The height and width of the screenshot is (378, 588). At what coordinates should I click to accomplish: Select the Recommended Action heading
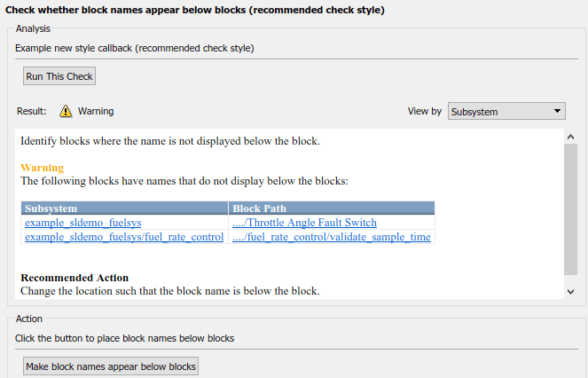74,278
